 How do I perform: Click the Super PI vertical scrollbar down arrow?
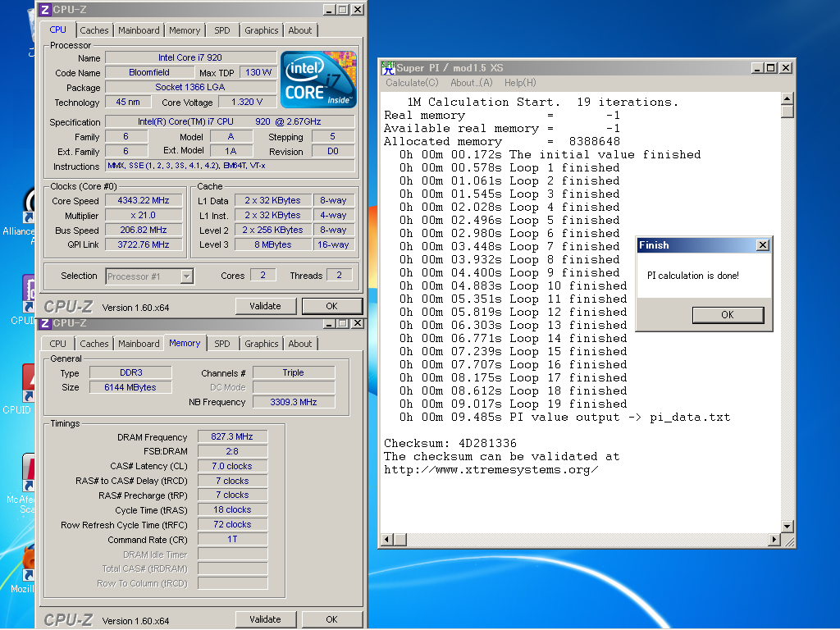(x=787, y=526)
